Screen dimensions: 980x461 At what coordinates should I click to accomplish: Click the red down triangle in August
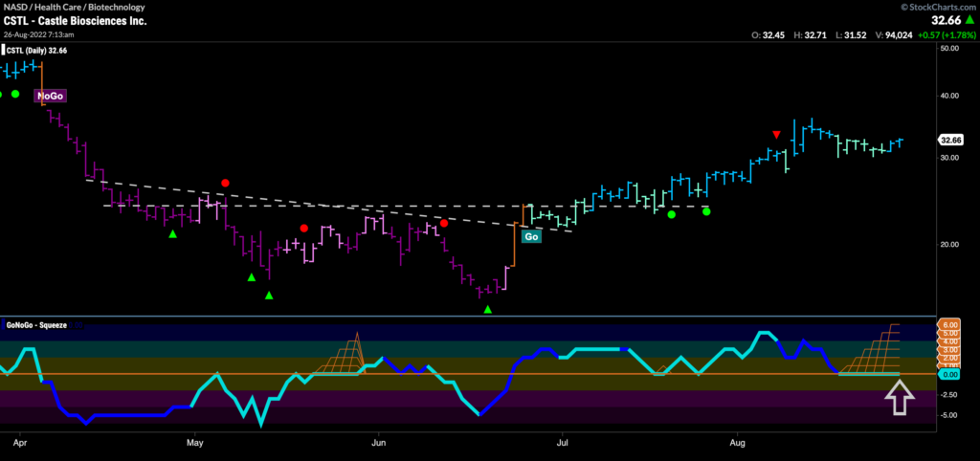[776, 135]
